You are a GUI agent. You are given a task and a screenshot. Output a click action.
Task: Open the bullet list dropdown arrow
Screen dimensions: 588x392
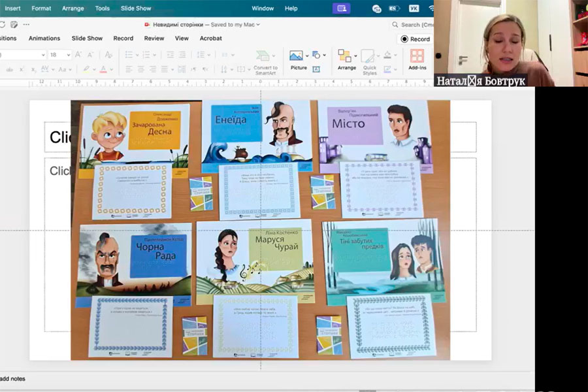139,56
